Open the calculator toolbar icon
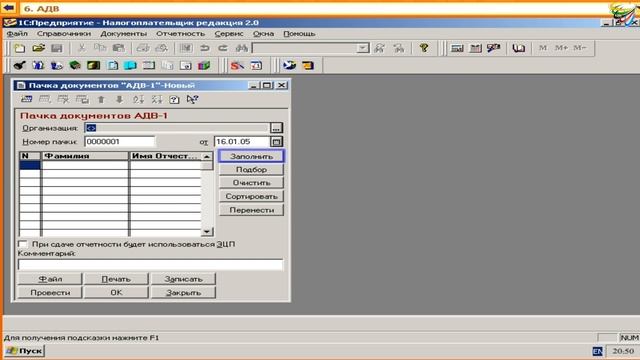 (x=457, y=48)
